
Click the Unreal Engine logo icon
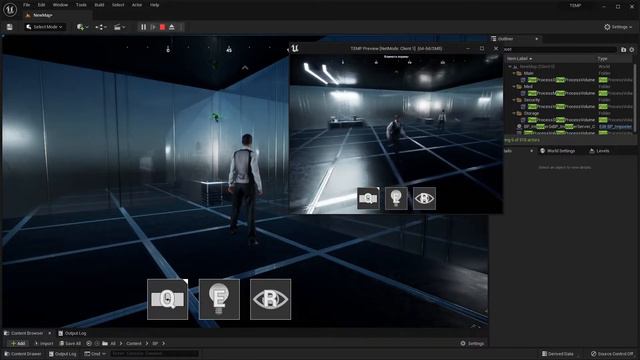coord(10,9)
